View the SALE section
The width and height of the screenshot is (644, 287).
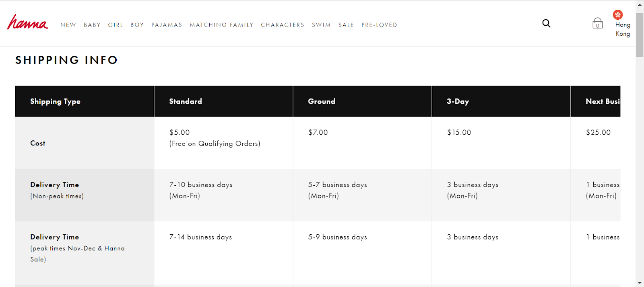[x=346, y=25]
